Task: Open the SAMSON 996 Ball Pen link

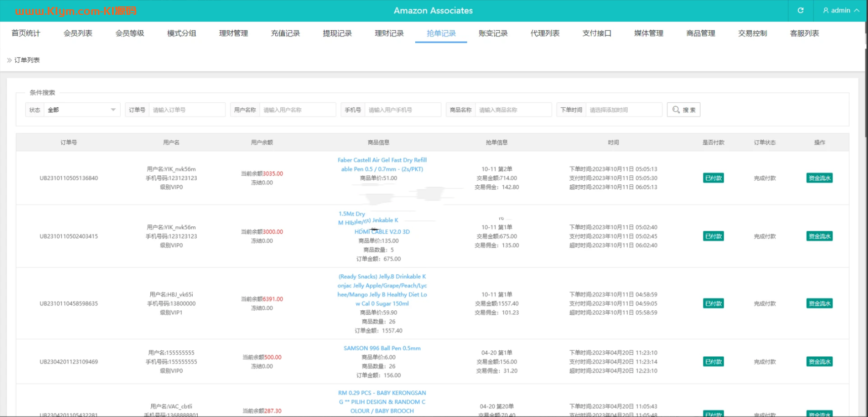Action: (382, 348)
